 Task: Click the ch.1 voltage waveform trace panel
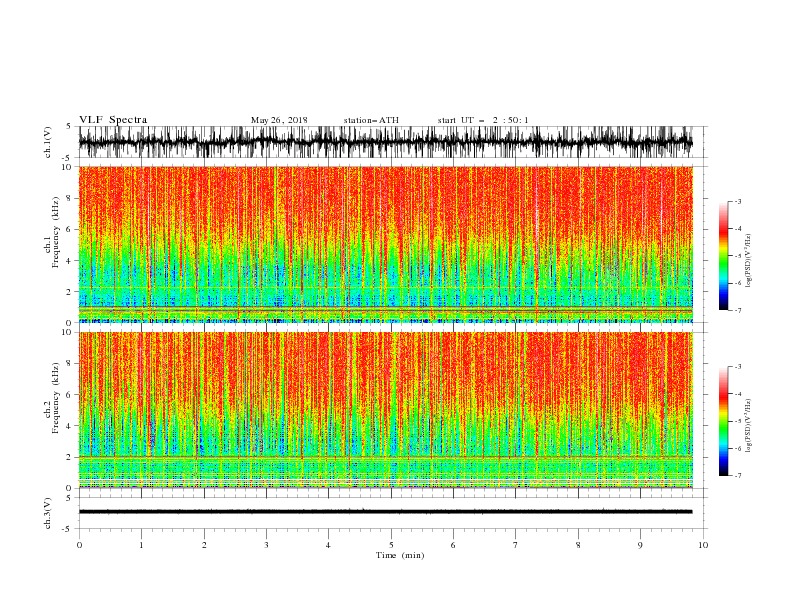click(393, 142)
